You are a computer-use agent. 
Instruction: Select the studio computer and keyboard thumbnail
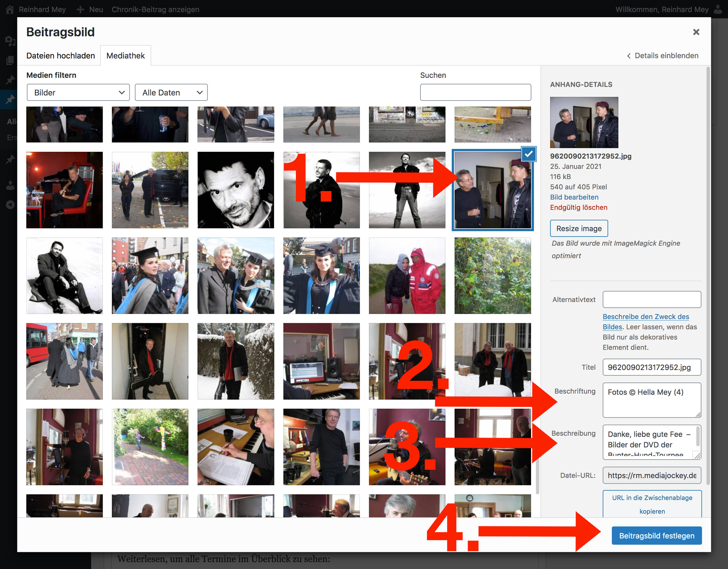321,361
